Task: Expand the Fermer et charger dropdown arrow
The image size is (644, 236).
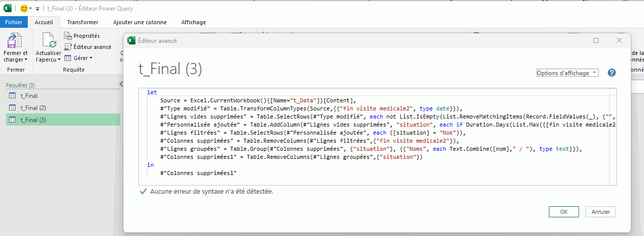Action: (x=26, y=60)
